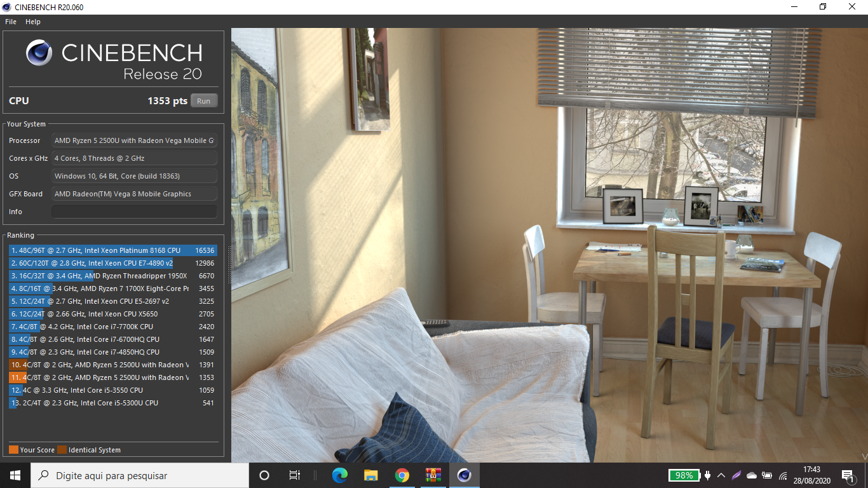Select ranking row Intel Core i7-7700K
The width and height of the screenshot is (868, 488).
click(x=113, y=327)
